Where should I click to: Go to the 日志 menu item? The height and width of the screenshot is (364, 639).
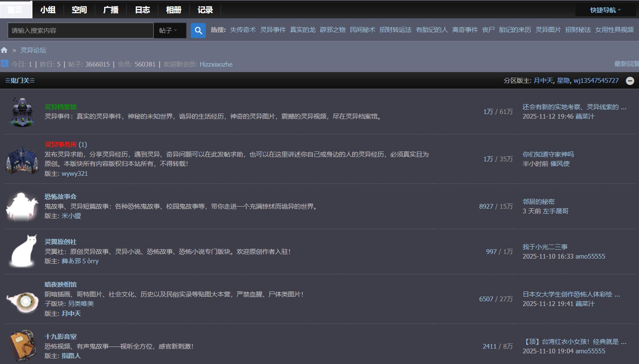(142, 9)
